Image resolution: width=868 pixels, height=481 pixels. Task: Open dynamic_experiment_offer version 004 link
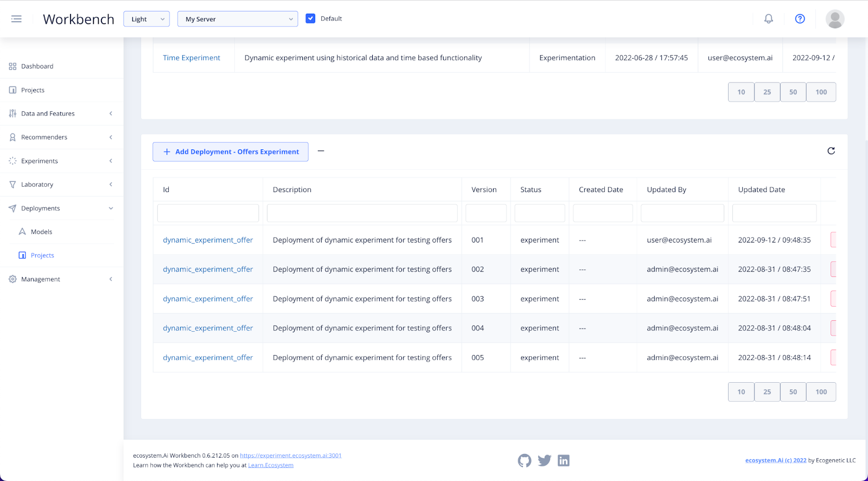208,328
